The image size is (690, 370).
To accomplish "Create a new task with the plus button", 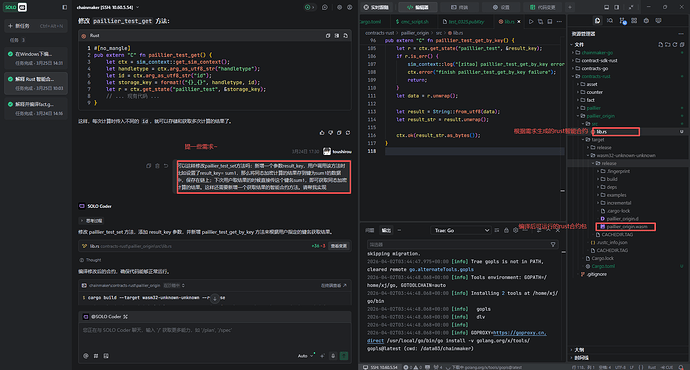I will [x=36, y=26].
